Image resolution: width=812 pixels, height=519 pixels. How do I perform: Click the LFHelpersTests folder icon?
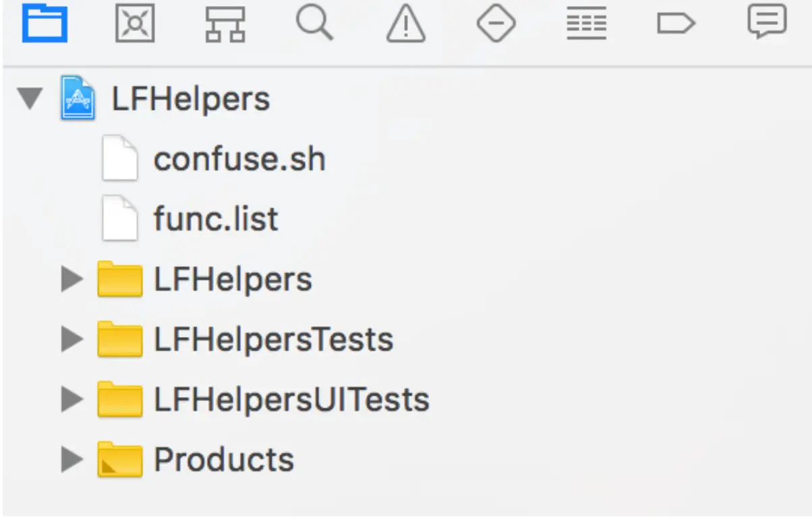click(119, 339)
